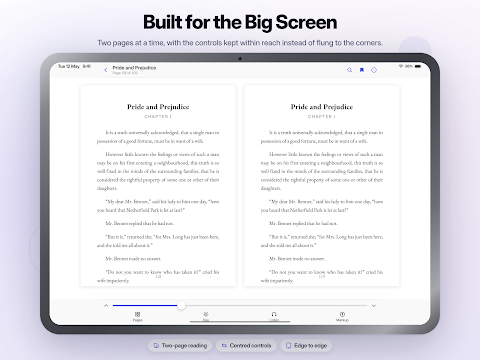Viewport: 480px width, 360px height.
Task: Tap the battery icon in the status bar
Action: click(418, 66)
